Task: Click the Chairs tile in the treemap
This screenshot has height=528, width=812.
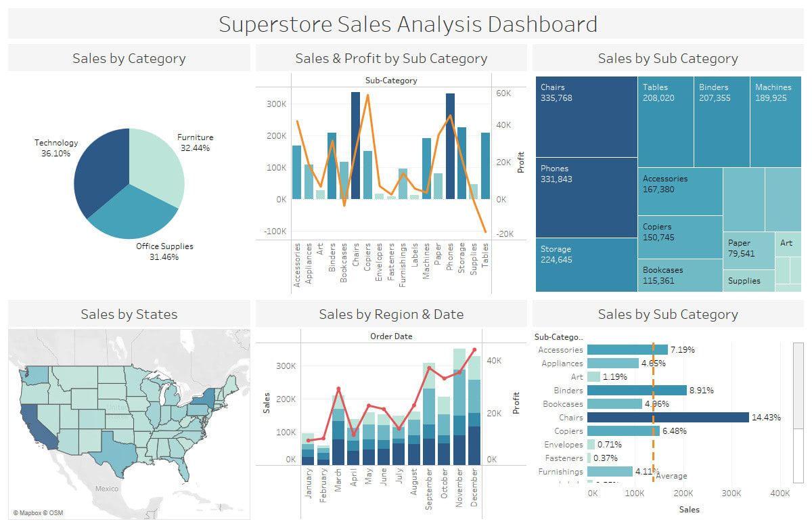Action: (x=586, y=117)
